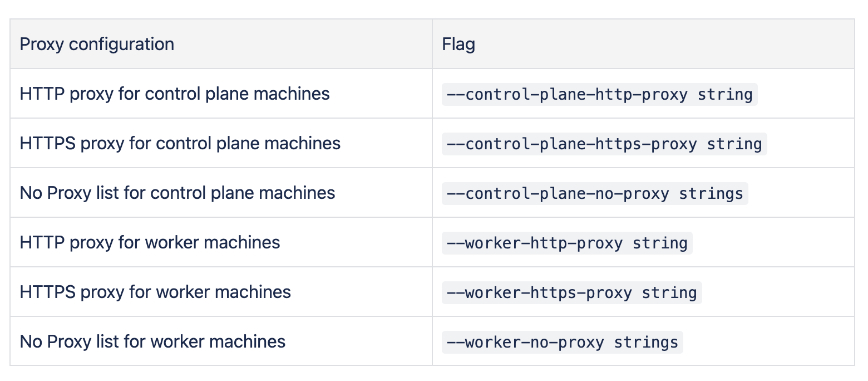Click 'string' in the --worker-http-proxy flag

click(x=660, y=243)
